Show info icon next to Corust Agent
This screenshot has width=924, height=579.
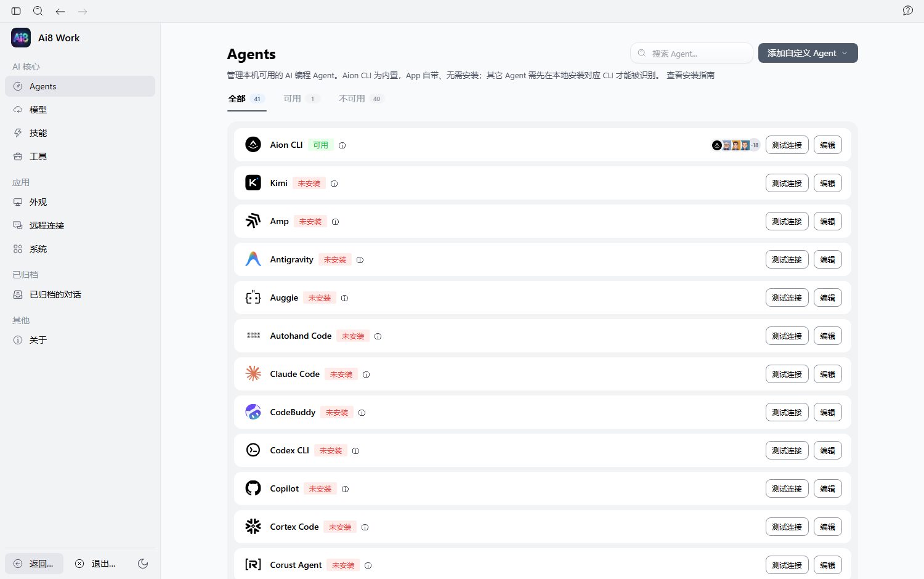[x=368, y=565]
